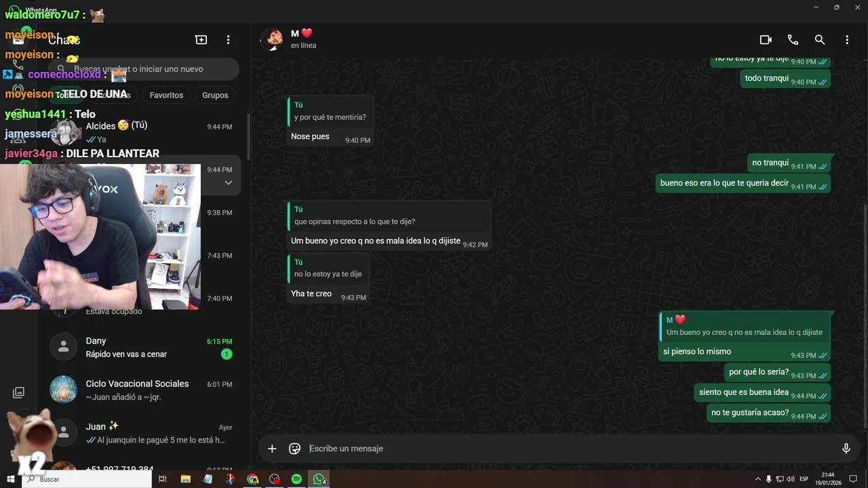
Task: Click the conversation scrollbar
Action: click(865, 315)
